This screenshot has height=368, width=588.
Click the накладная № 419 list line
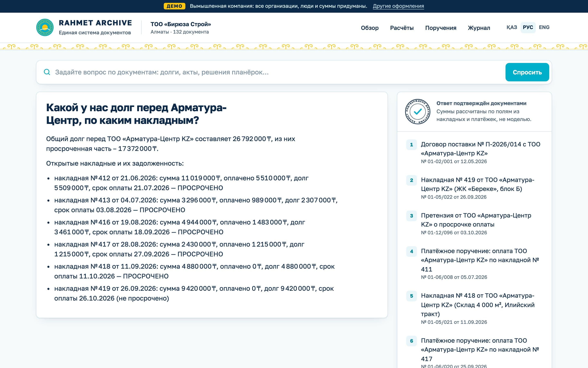[194, 293]
